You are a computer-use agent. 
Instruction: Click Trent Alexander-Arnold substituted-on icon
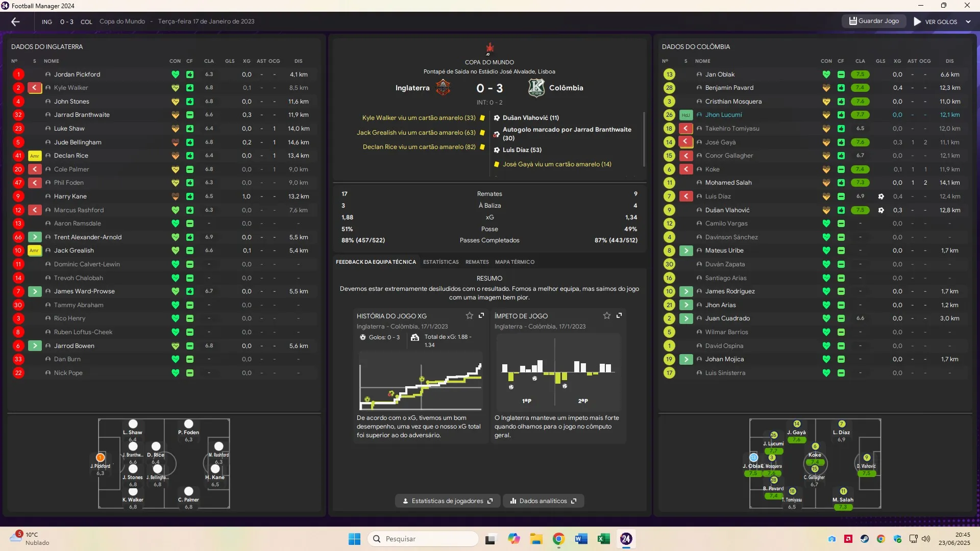click(34, 237)
